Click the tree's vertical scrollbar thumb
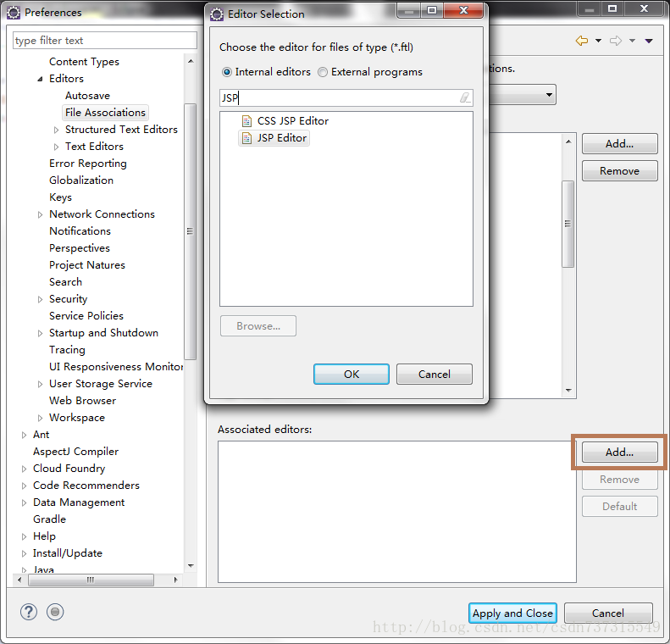The width and height of the screenshot is (670, 644). [x=190, y=231]
